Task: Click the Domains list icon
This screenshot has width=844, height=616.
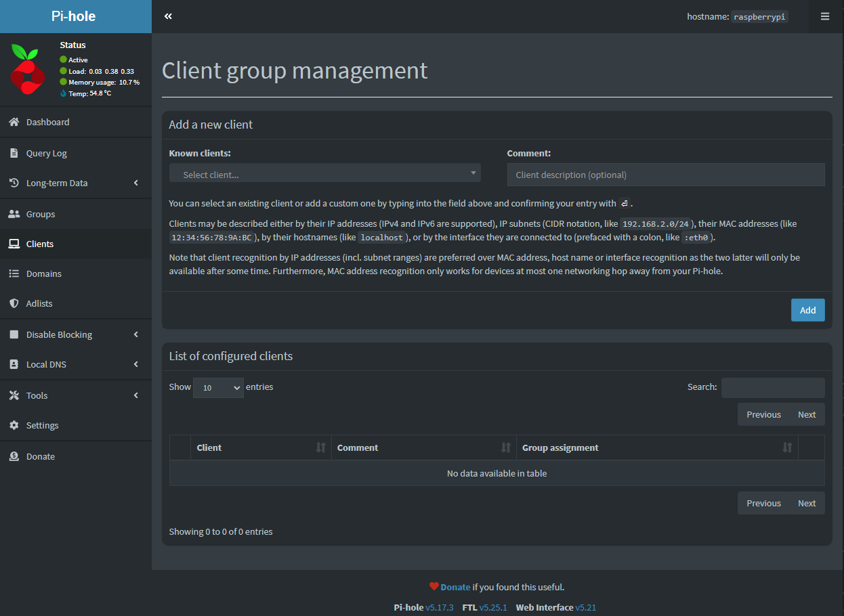Action: point(14,273)
